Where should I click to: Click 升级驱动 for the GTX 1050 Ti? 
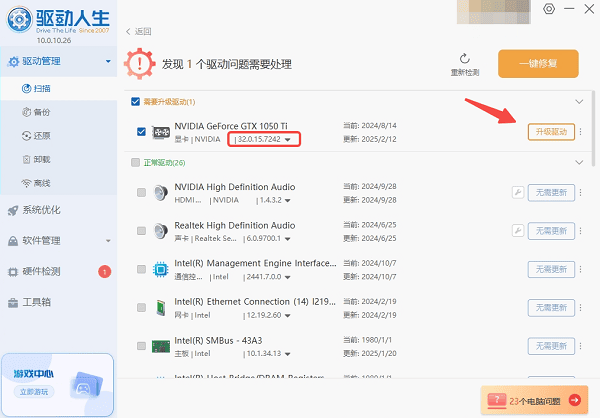click(x=551, y=132)
